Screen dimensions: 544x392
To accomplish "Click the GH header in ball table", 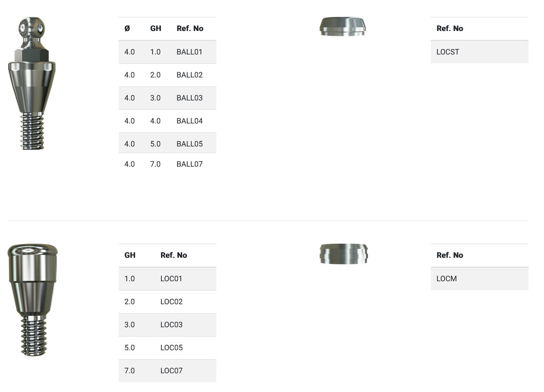I will (x=156, y=29).
